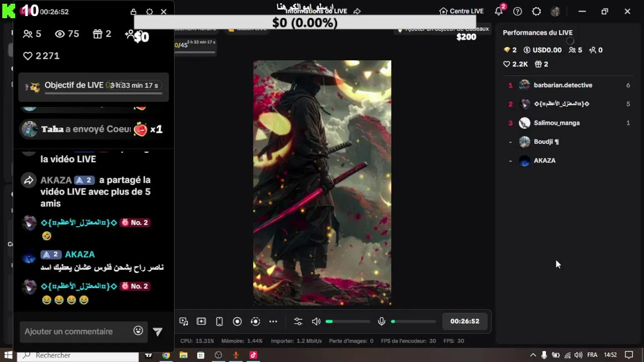This screenshot has width=644, height=362.
Task: Click the replay clip capture icon
Action: coord(255,321)
